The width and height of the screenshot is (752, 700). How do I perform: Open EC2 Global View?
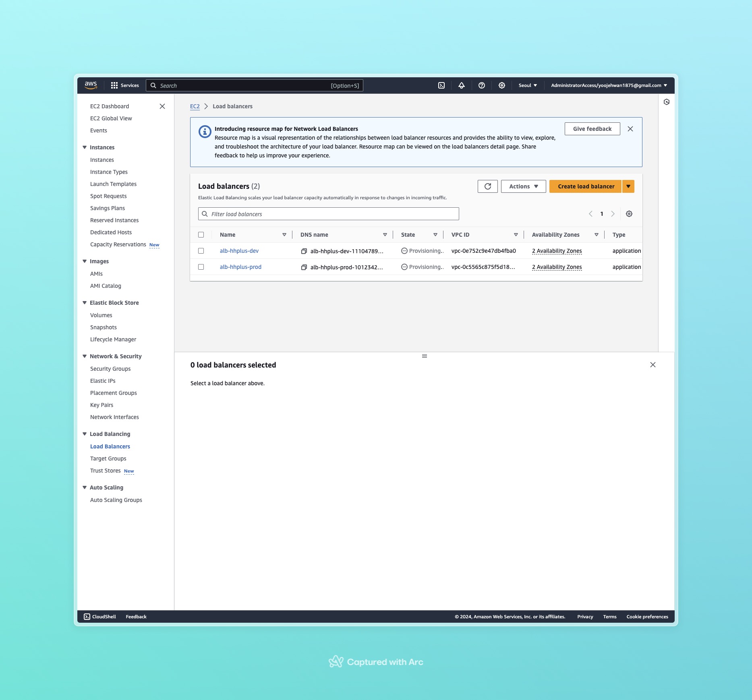[111, 118]
